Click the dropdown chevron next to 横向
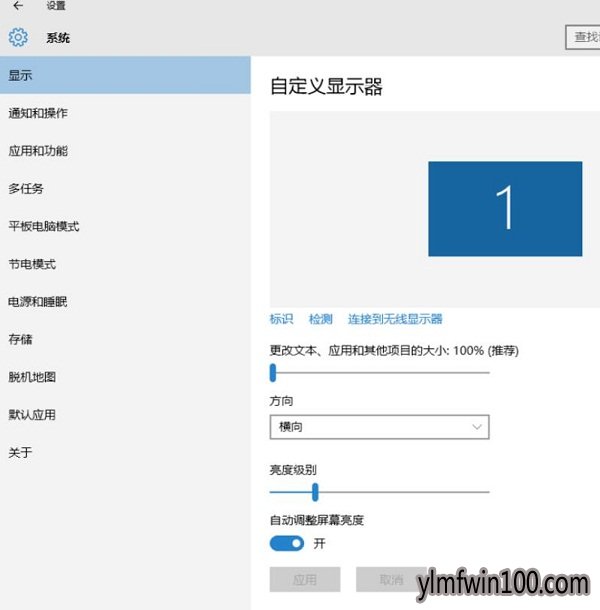The image size is (600, 610). click(477, 427)
